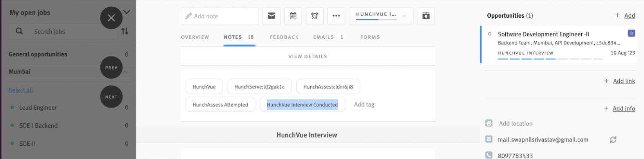Screen dimensions: 644x159
Task: Click the refresh icon beside email address
Action: coord(613,140)
